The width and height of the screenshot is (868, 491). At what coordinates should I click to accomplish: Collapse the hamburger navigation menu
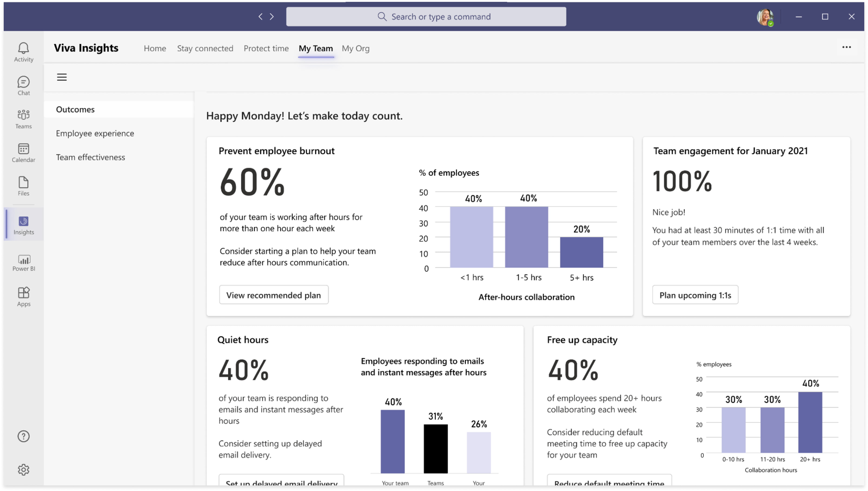[x=62, y=77]
